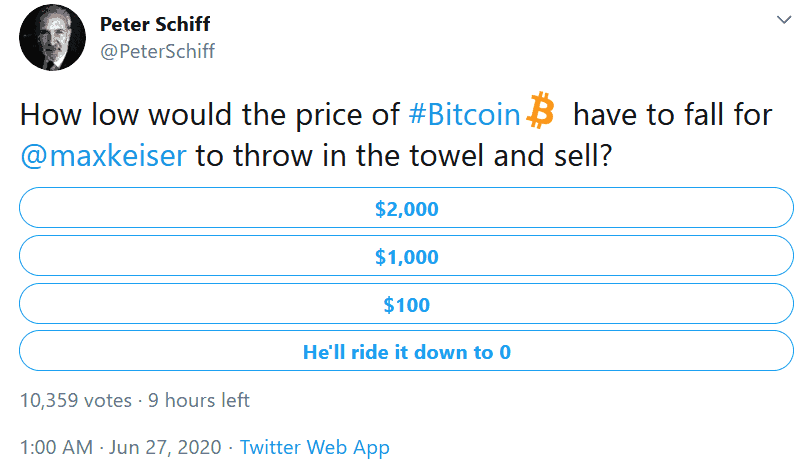Click the words "have to fall for"
Viewport: 811px width, 469px height.
coord(672,114)
